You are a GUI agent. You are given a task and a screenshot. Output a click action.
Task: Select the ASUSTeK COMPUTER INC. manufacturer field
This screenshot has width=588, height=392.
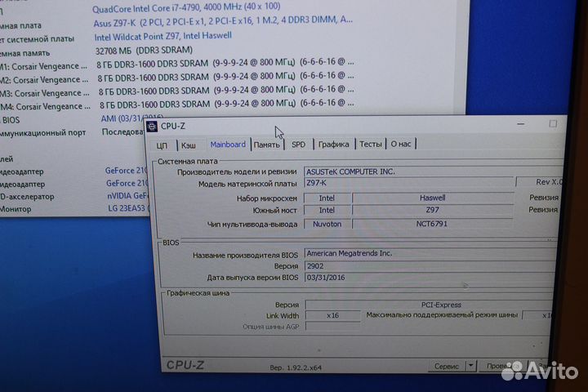pos(433,171)
